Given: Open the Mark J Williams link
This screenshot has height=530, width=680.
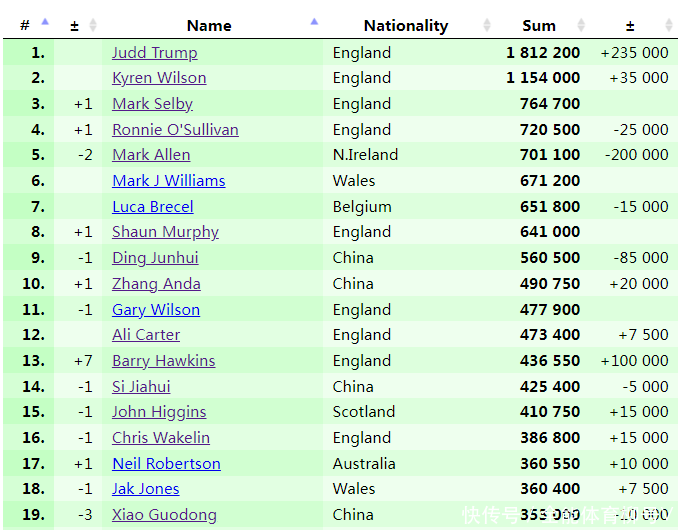Looking at the screenshot, I should [168, 180].
